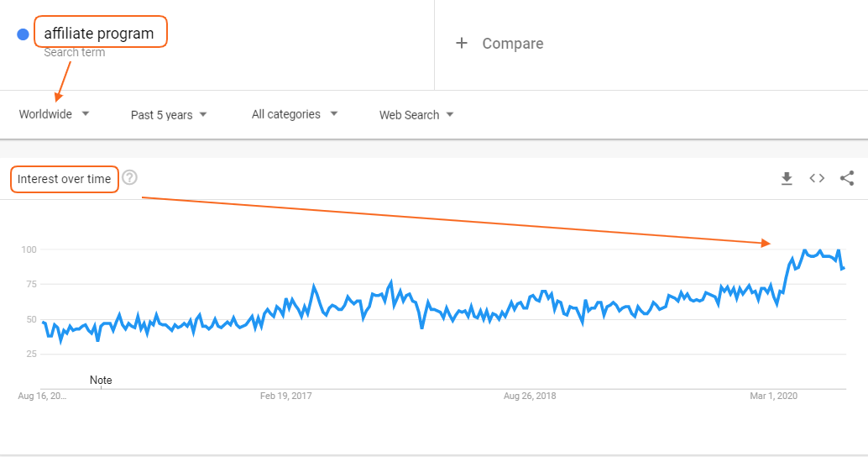Viewport: 868px width, 457px height.
Task: Click the Feb 19, 2017 date label
Action: click(x=285, y=396)
